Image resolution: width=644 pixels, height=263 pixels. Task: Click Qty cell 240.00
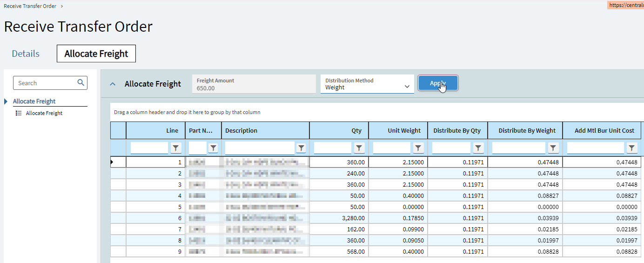[339, 173]
